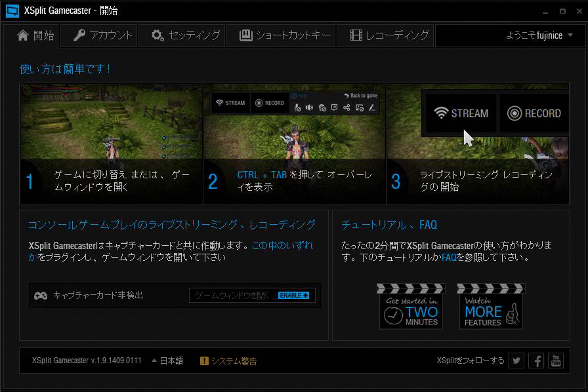Click the XSplitをフォローする label

pyautogui.click(x=471, y=361)
